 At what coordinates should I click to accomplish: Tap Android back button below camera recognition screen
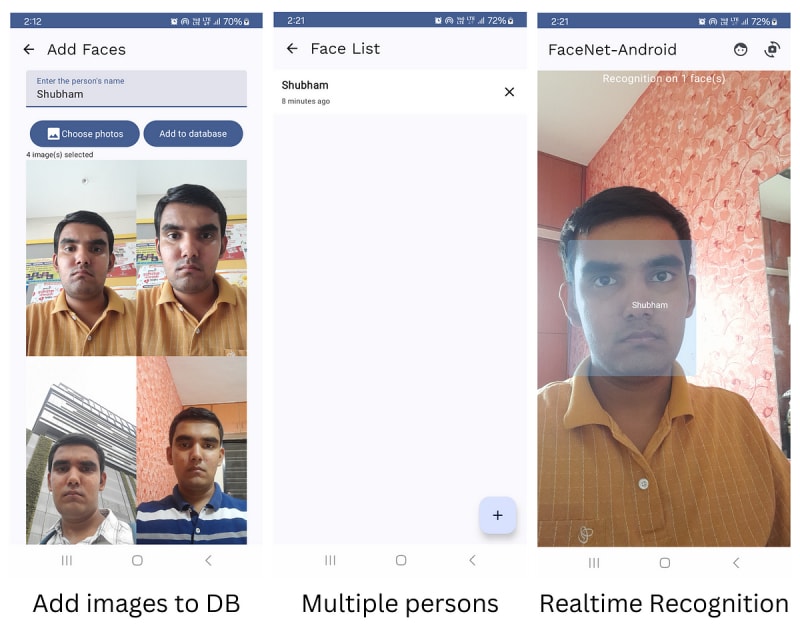point(736,563)
